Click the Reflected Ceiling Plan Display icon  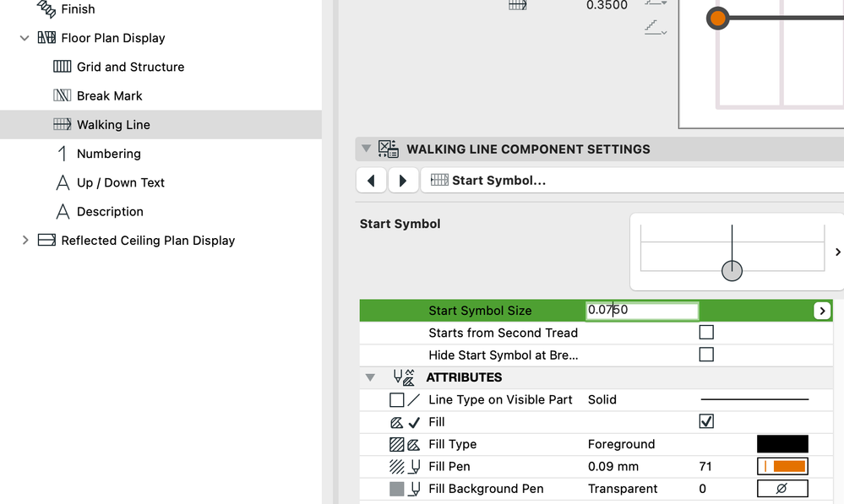(x=46, y=240)
